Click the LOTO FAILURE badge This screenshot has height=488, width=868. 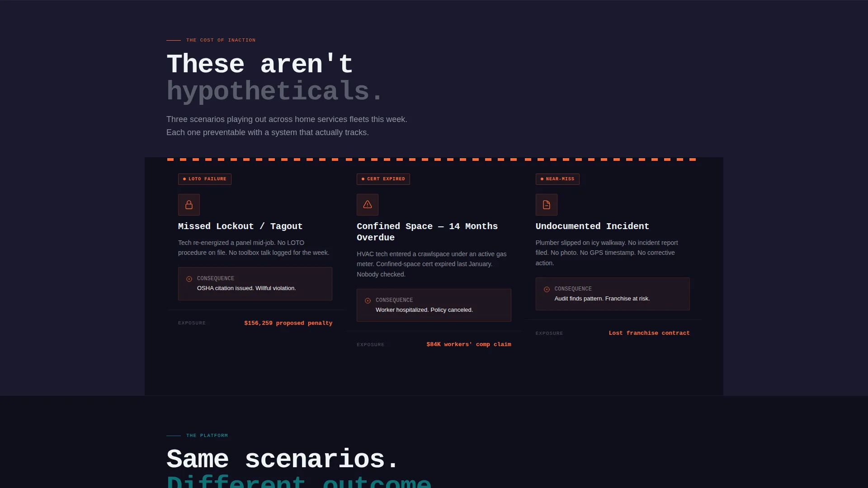click(205, 179)
